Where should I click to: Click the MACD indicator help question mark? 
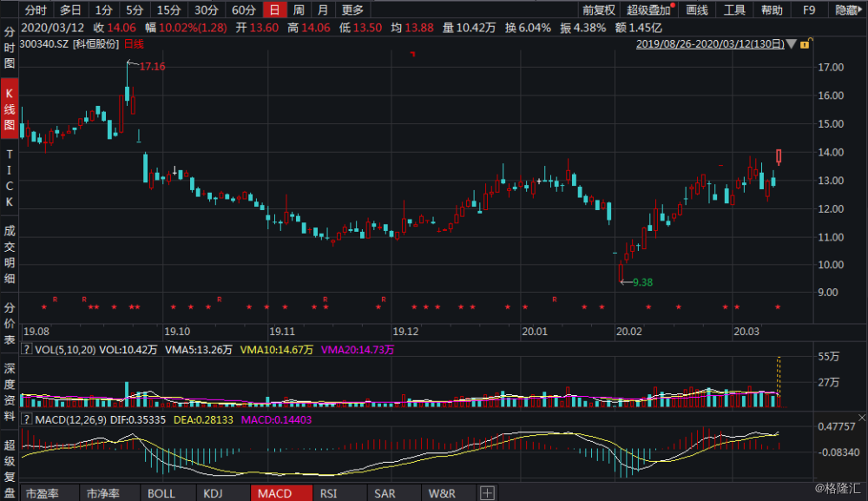point(26,419)
